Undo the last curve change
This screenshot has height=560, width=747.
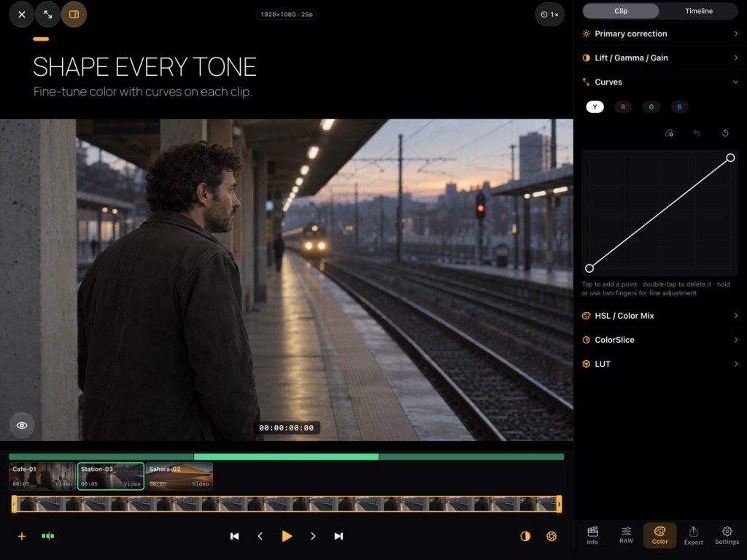697,133
